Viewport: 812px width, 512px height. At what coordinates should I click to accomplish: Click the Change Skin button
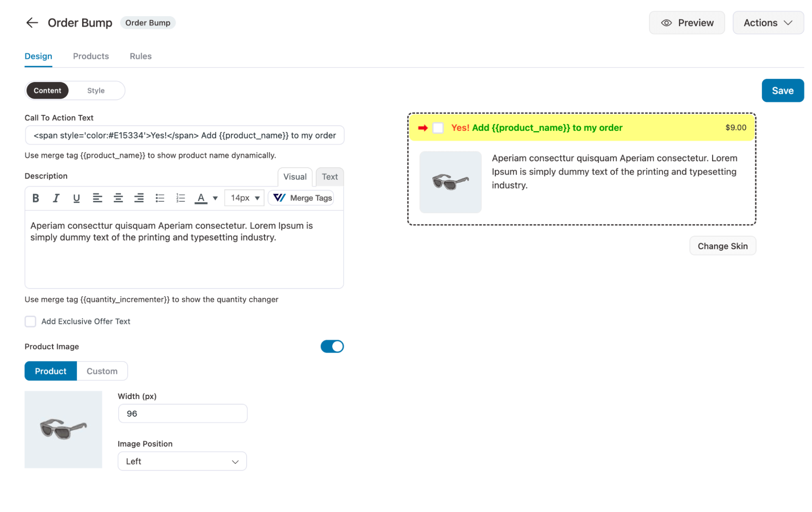click(722, 246)
